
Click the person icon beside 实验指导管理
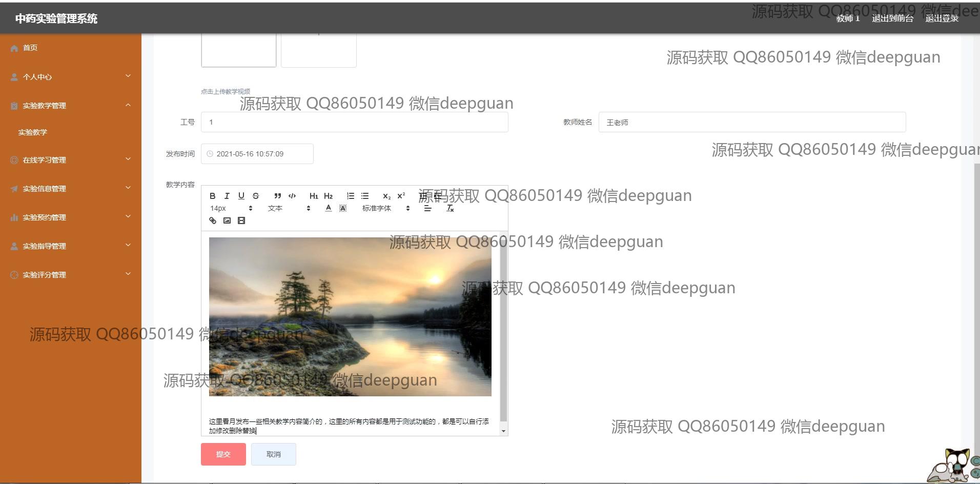14,246
